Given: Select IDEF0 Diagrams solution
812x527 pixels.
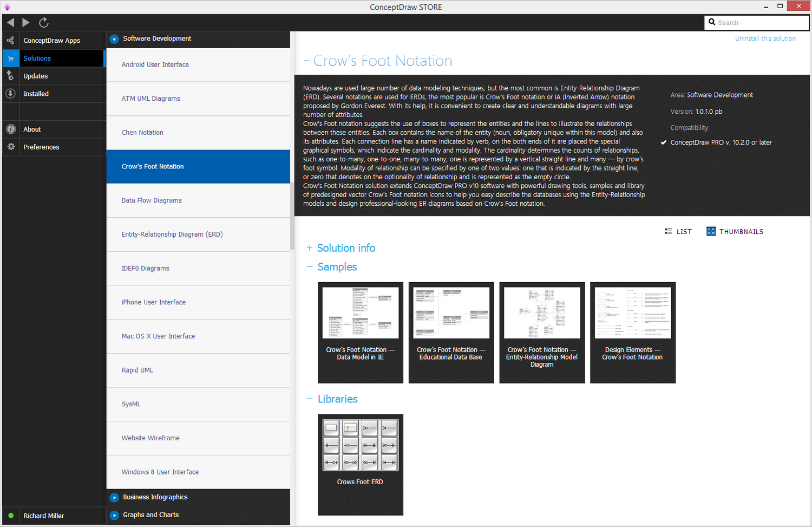Looking at the screenshot, I should point(198,268).
